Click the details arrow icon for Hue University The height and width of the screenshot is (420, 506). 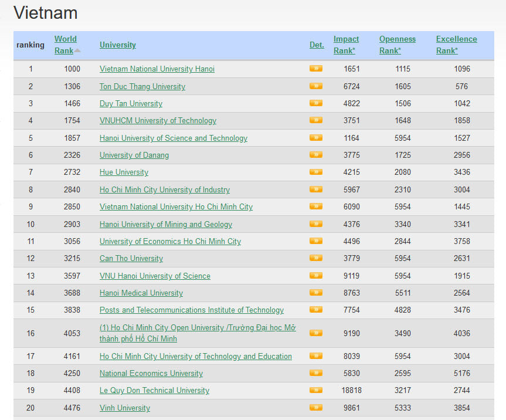coord(315,172)
